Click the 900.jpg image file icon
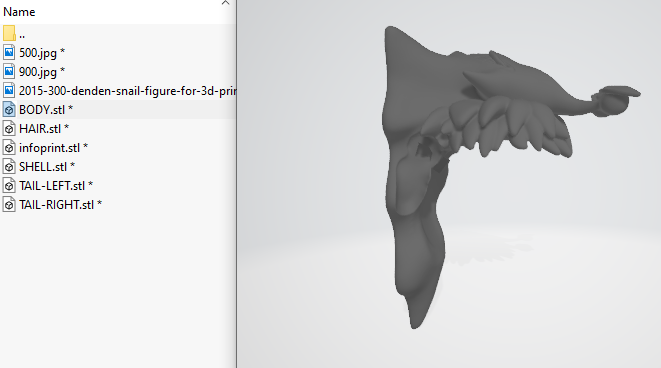This screenshot has height=368, width=661. (9, 72)
